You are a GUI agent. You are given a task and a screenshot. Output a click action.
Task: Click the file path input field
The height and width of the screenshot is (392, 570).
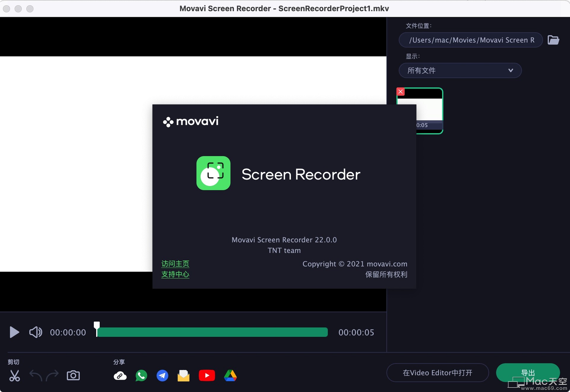(x=471, y=40)
